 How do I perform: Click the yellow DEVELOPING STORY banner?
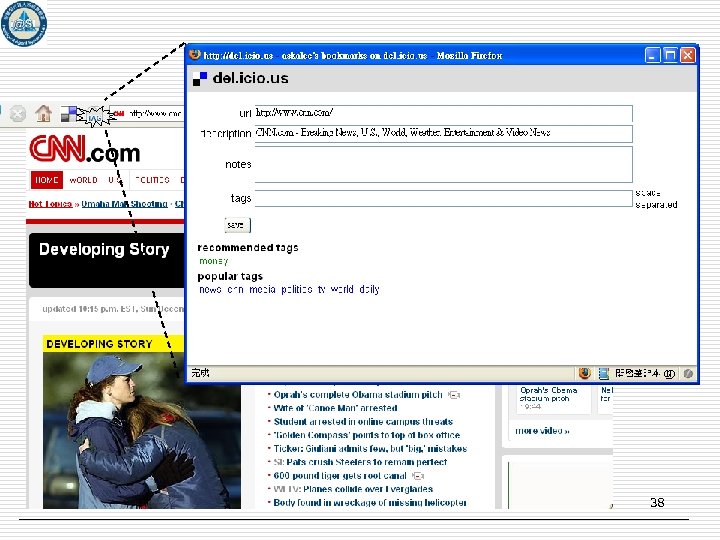pyautogui.click(x=113, y=344)
